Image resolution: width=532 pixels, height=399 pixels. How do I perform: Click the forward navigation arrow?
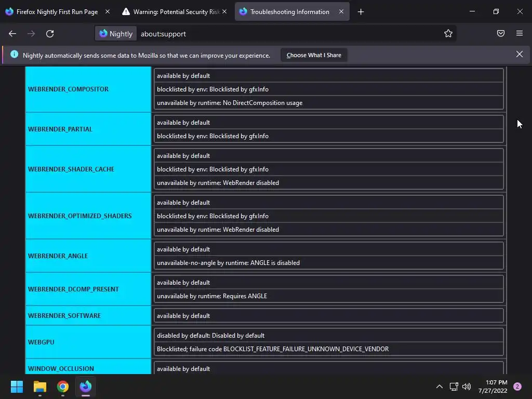31,34
